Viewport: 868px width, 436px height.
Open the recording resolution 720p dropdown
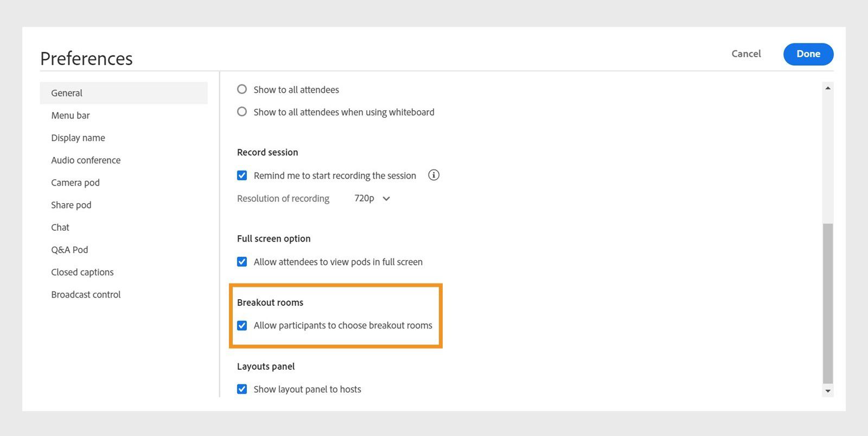pos(372,199)
